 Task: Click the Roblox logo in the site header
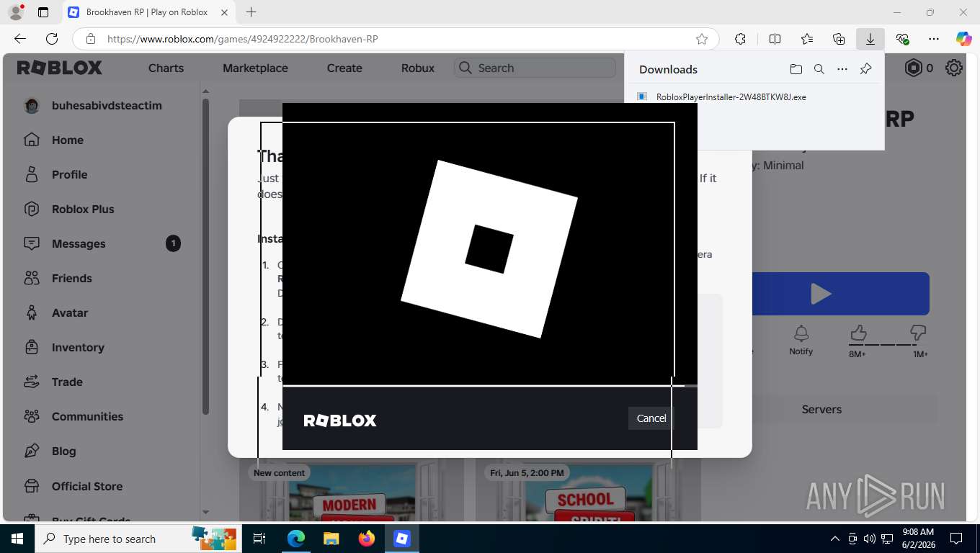(x=60, y=68)
